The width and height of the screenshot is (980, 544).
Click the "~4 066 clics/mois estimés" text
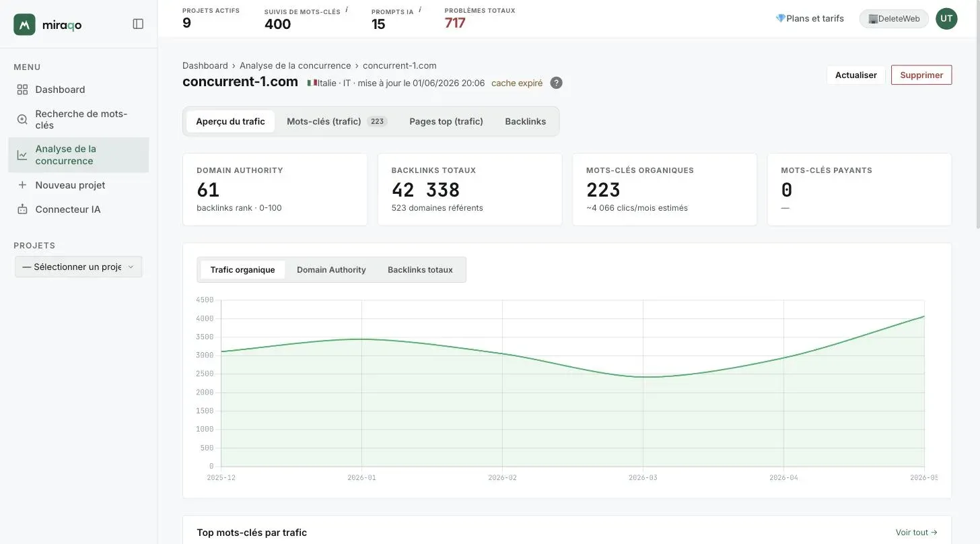637,208
